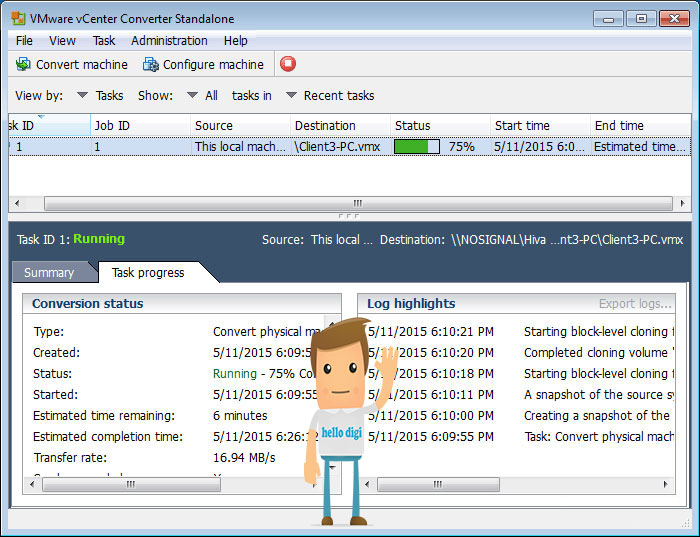Image resolution: width=700 pixels, height=537 pixels.
Task: Click the Convert machine toolbar icon
Action: (23, 64)
